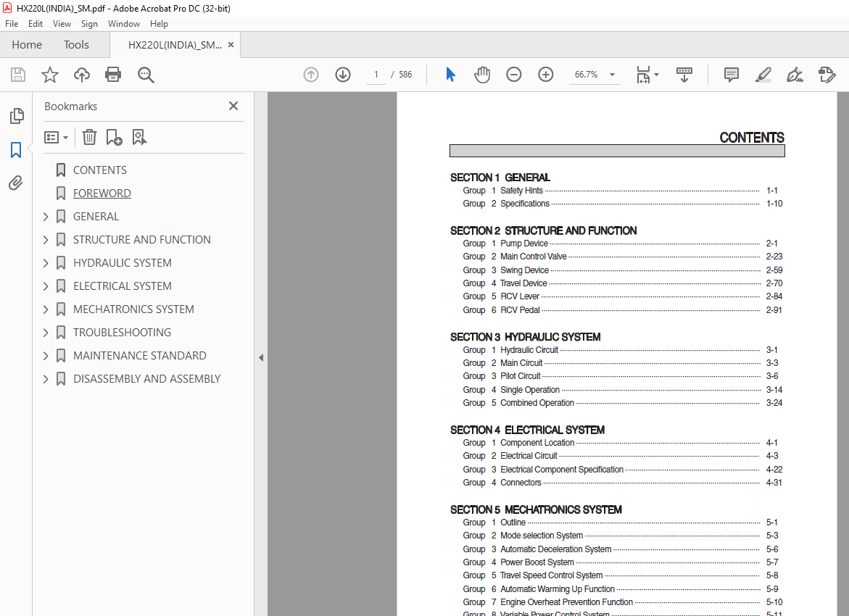Click the 66.7% zoom value field
Screen dimensions: 849x616
click(x=587, y=75)
